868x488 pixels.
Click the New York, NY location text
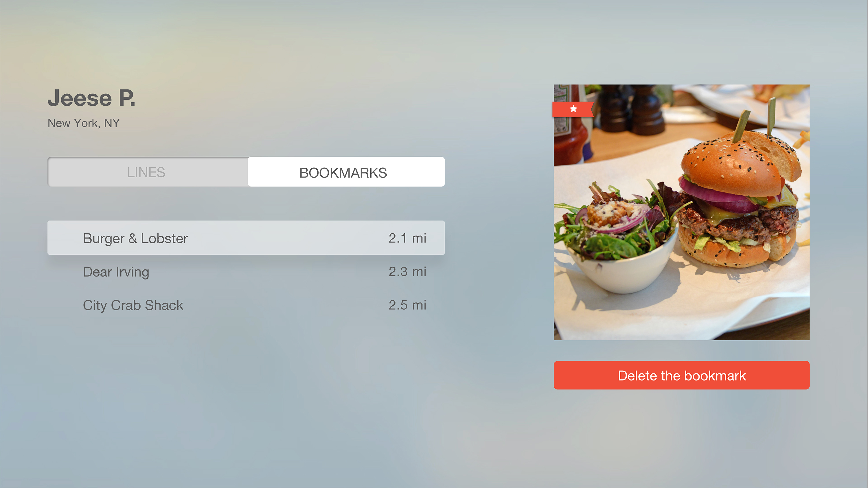point(84,123)
